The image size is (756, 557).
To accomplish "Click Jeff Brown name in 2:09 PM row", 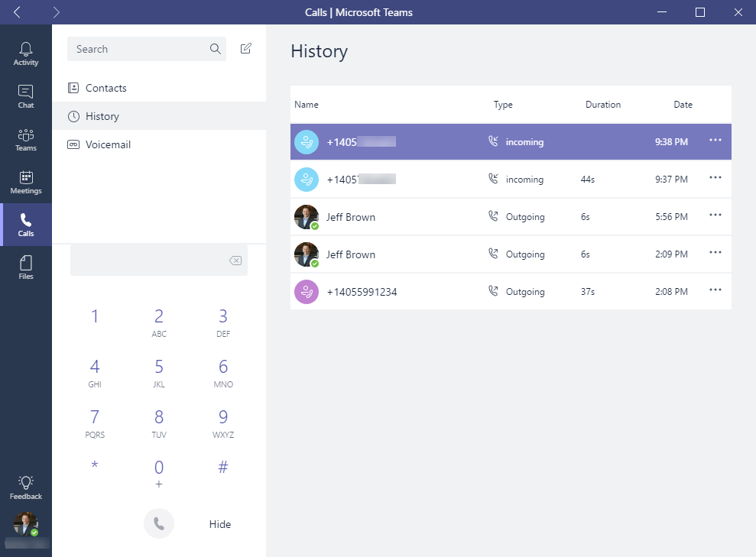I will click(351, 254).
